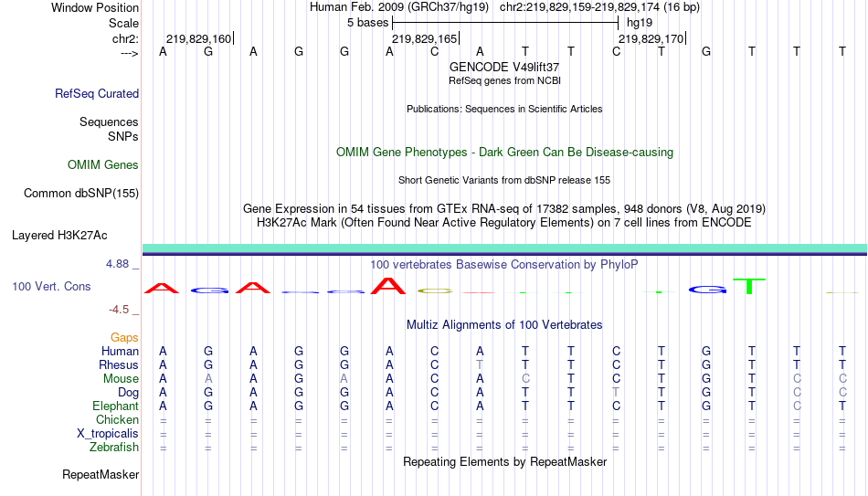Image resolution: width=868 pixels, height=496 pixels.
Task: Click the RefSeq genes from NCBI title
Action: (x=505, y=80)
